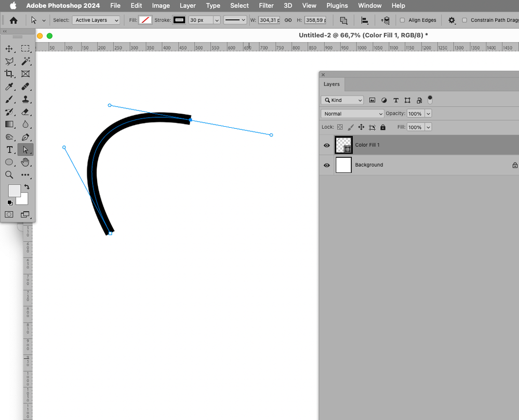Image resolution: width=519 pixels, height=420 pixels.
Task: Link width and height button
Action: click(288, 20)
